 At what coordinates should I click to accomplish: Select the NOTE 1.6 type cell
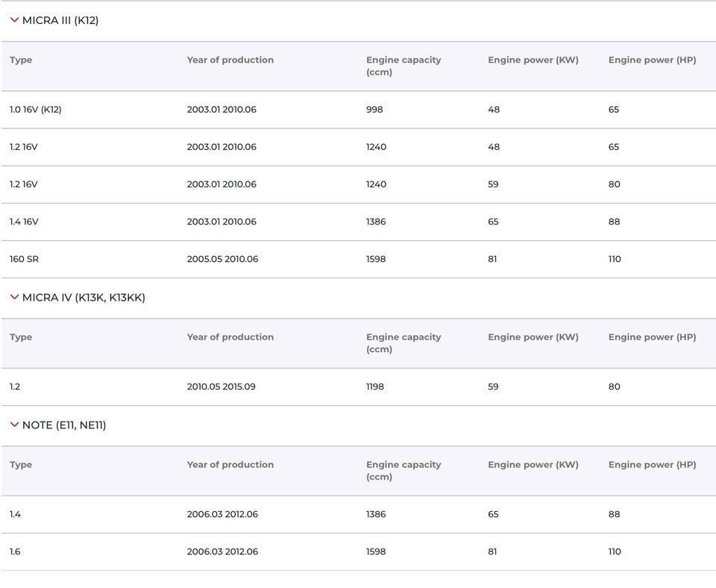click(x=15, y=551)
